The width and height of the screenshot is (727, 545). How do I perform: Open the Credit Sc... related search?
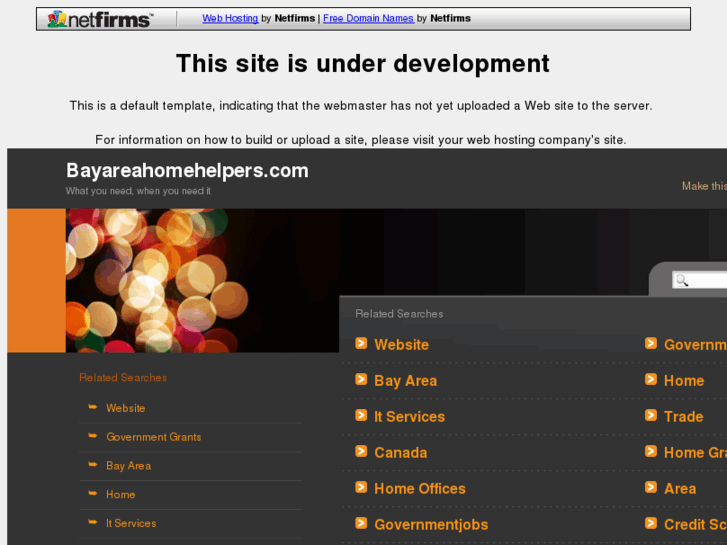695,525
